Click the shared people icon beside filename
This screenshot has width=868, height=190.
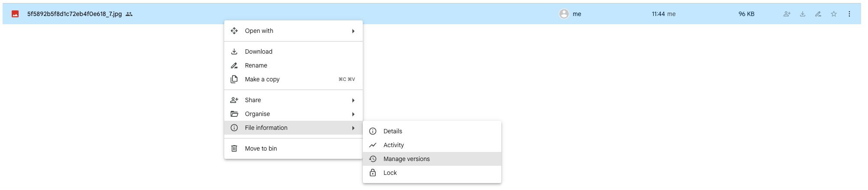[129, 14]
